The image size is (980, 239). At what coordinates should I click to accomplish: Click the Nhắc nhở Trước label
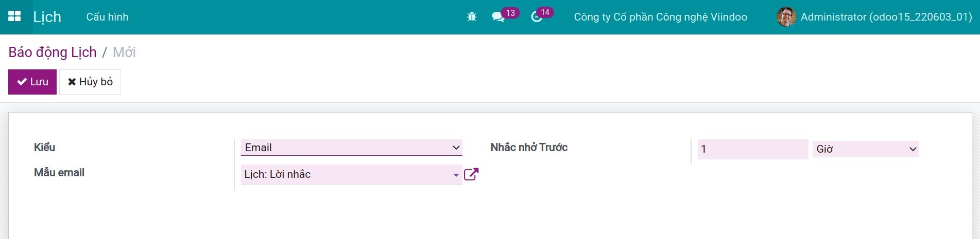(x=529, y=148)
